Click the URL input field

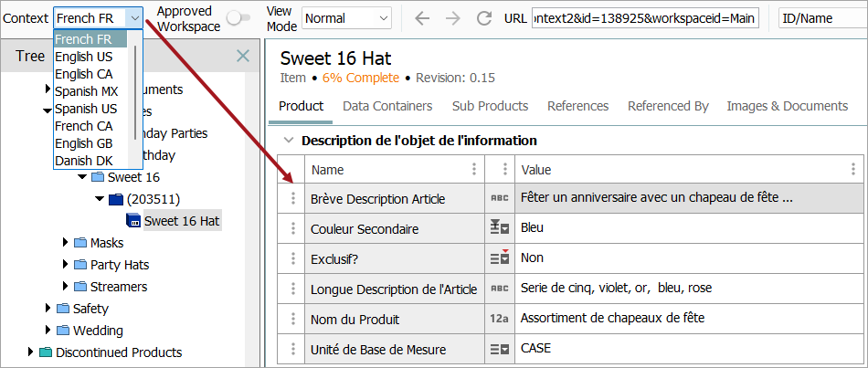(644, 18)
